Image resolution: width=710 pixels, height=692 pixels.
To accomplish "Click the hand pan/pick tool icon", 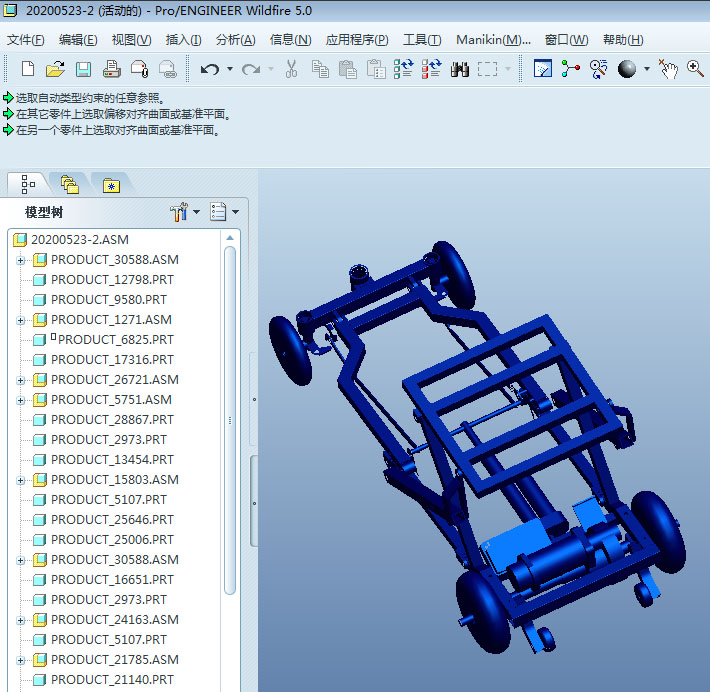I will tap(668, 69).
